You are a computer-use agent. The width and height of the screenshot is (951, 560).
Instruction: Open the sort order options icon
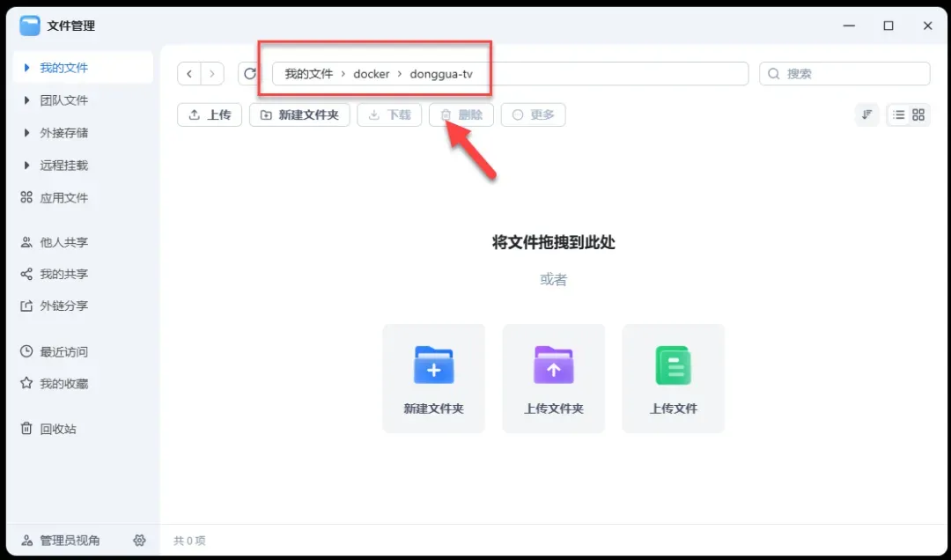[x=867, y=115]
